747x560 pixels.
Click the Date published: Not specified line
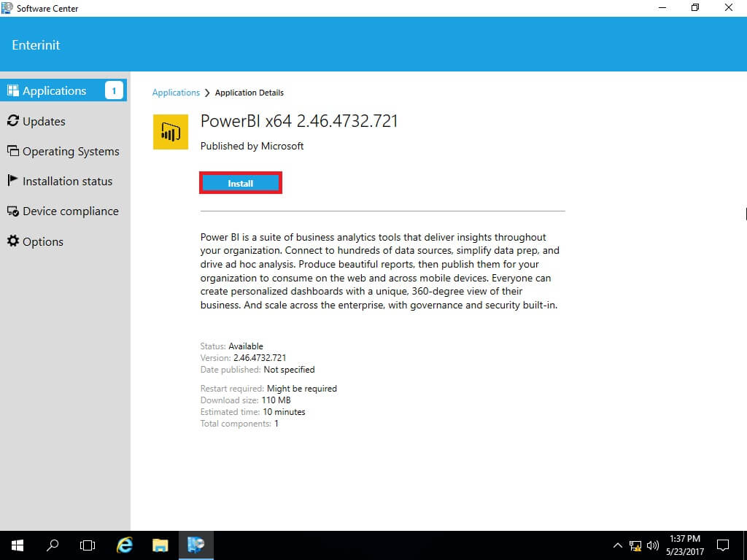258,370
